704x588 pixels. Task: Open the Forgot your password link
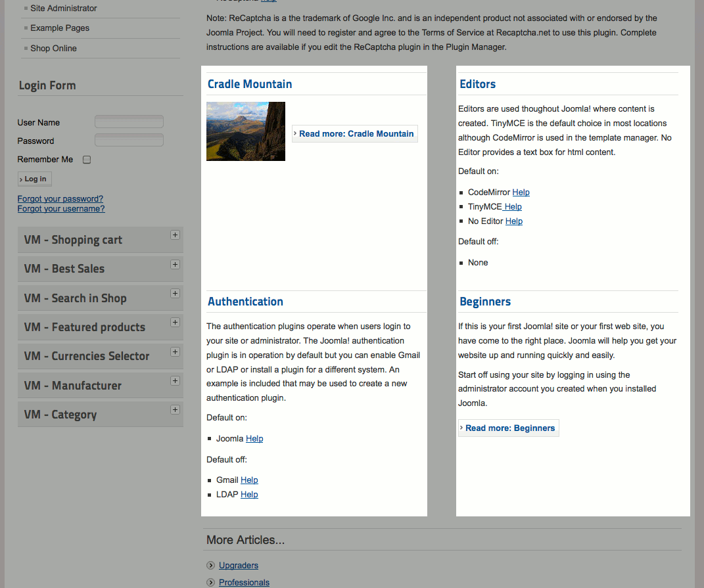pos(60,199)
